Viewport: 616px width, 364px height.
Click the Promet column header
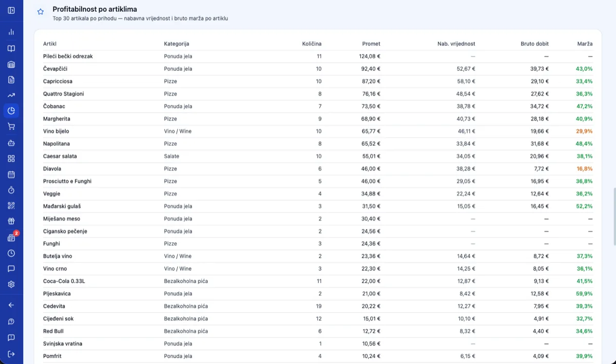pos(371,44)
